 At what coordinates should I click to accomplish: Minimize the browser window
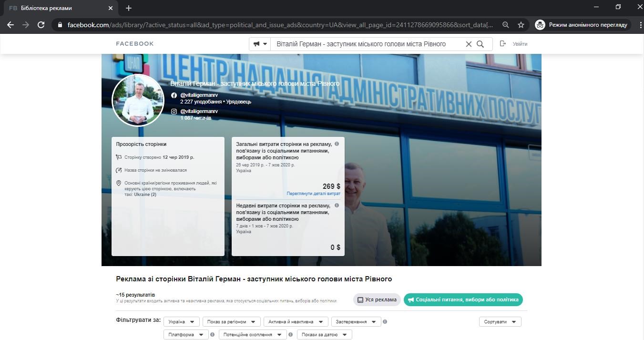(x=596, y=7)
